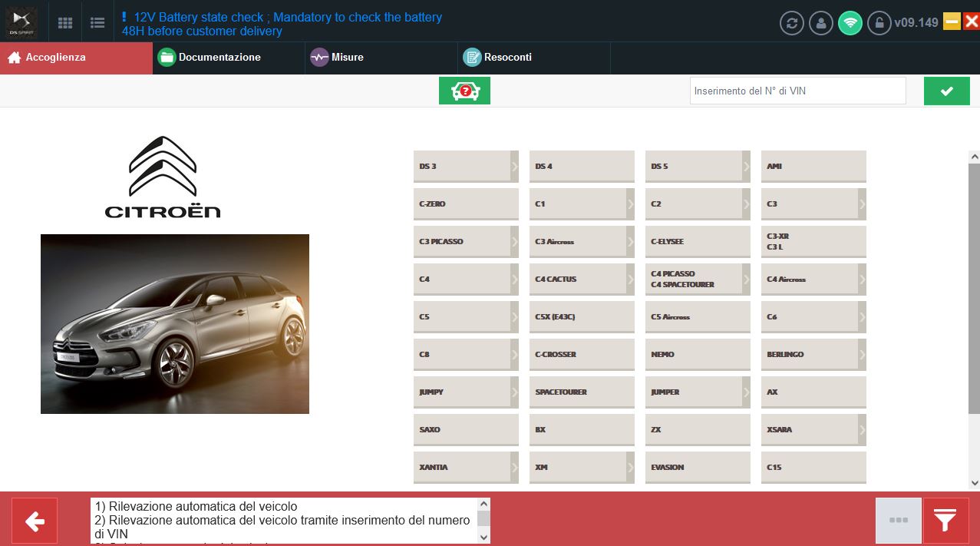980x546 pixels.
Task: Click the instructions box scroll-up arrow
Action: tap(483, 505)
